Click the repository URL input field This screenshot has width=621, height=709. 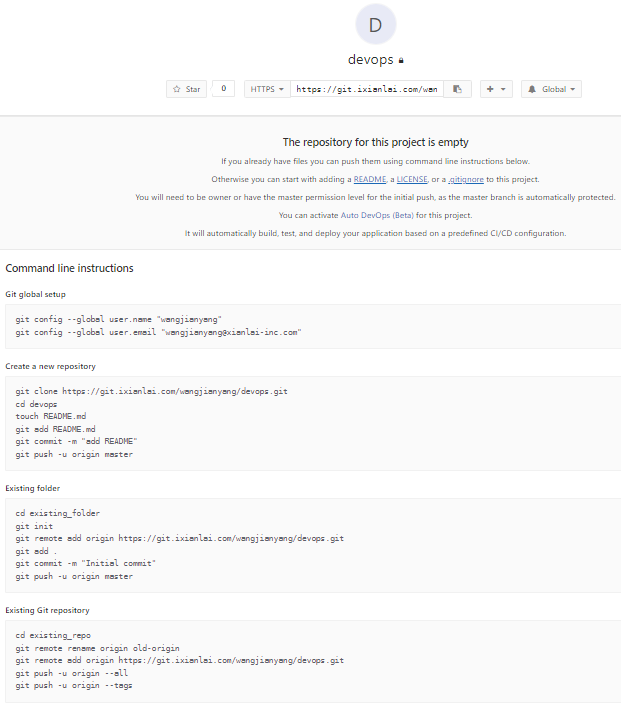click(x=367, y=89)
